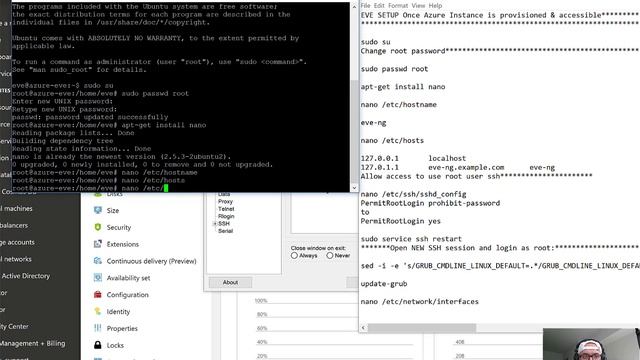The width and height of the screenshot is (640, 360).
Task: Click the 'eve-ng' hostname line in Notepad
Action: [x=373, y=123]
